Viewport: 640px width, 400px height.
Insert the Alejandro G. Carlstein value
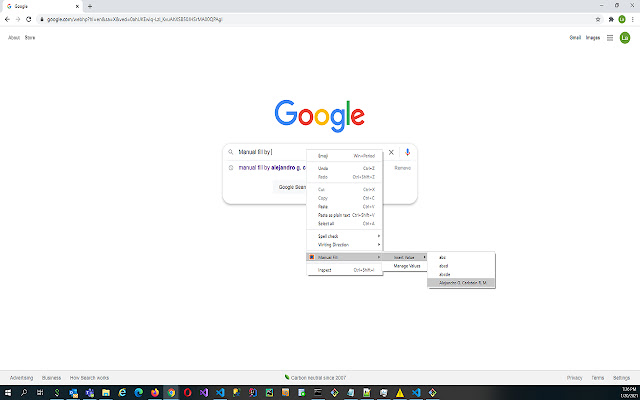(461, 283)
